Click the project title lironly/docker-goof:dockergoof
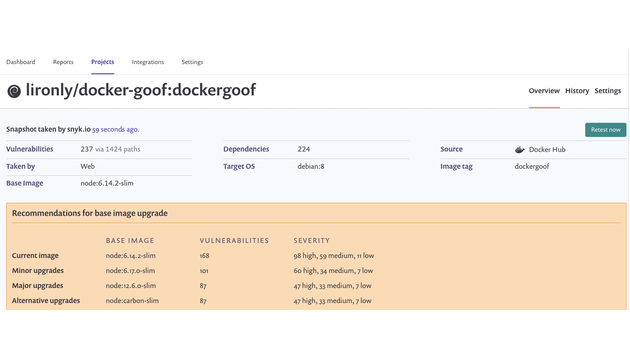The height and width of the screenshot is (360, 630). (141, 90)
